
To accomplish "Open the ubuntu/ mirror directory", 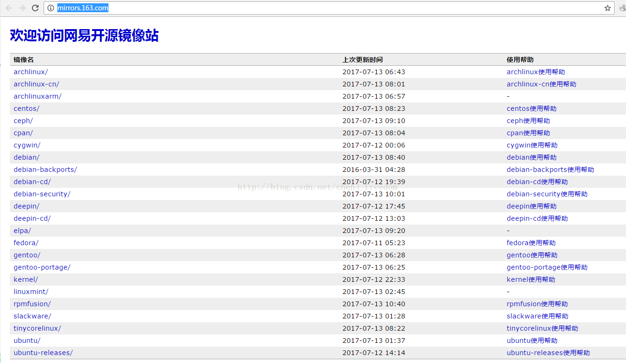I will 27,341.
